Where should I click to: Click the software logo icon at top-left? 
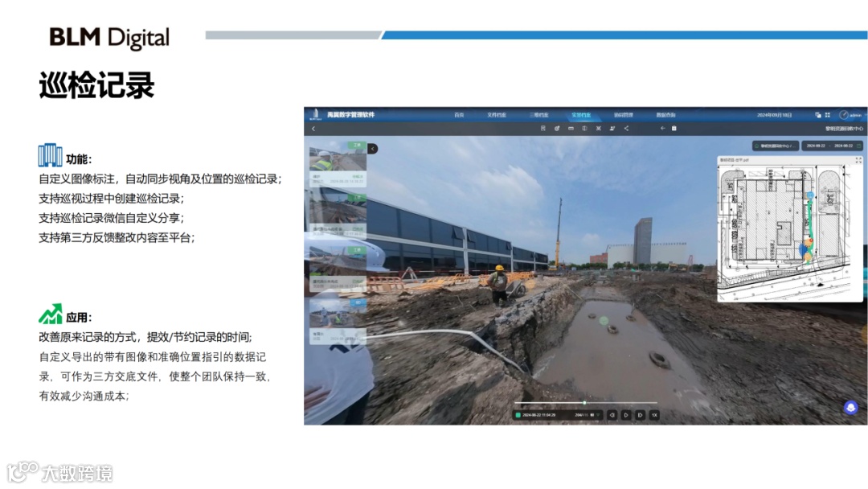click(x=316, y=115)
